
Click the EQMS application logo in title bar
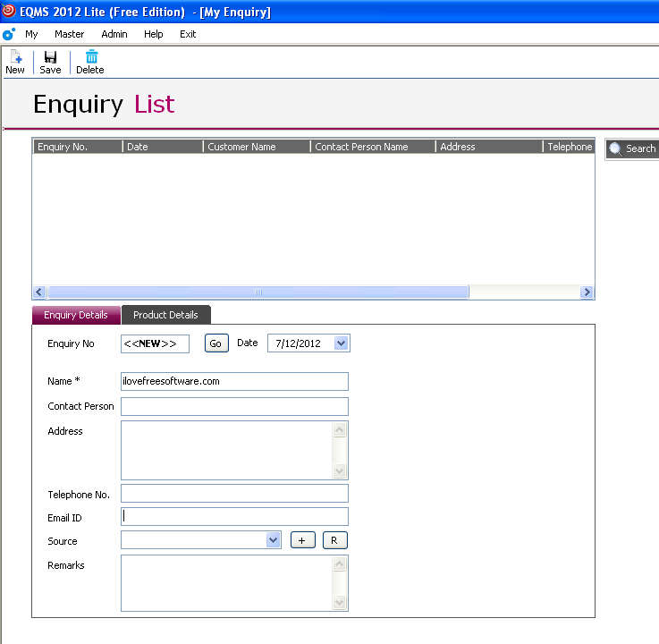tap(8, 10)
